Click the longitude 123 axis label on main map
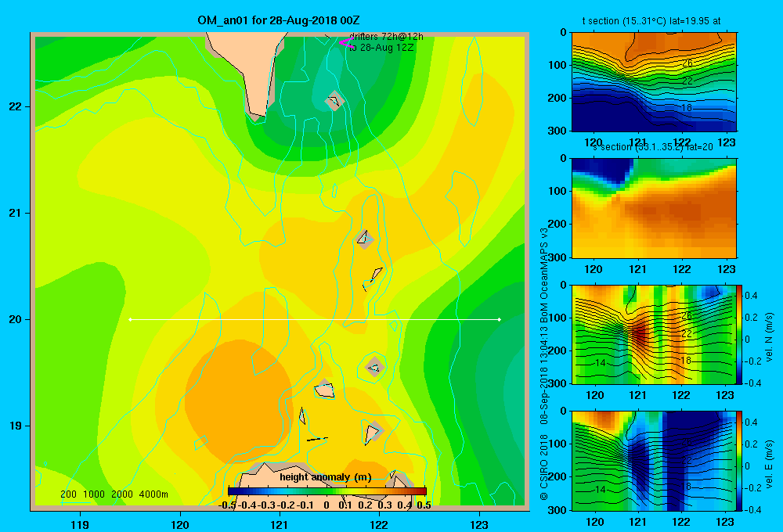 click(x=479, y=525)
